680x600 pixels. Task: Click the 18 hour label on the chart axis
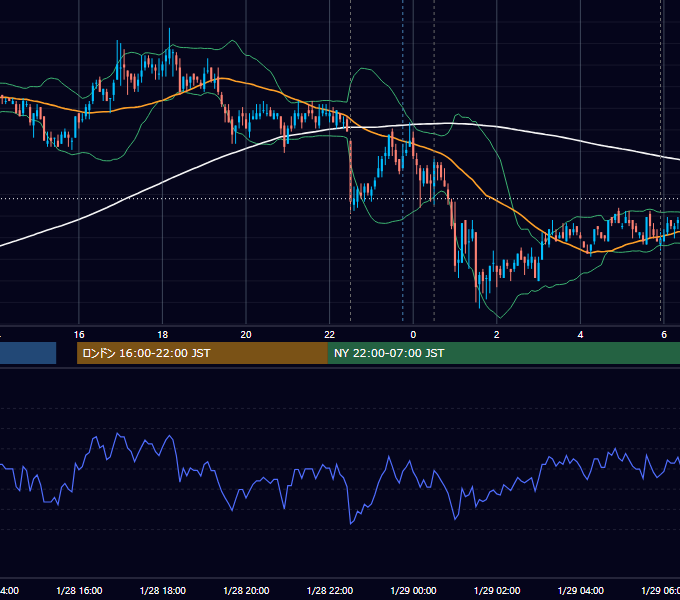(163, 335)
